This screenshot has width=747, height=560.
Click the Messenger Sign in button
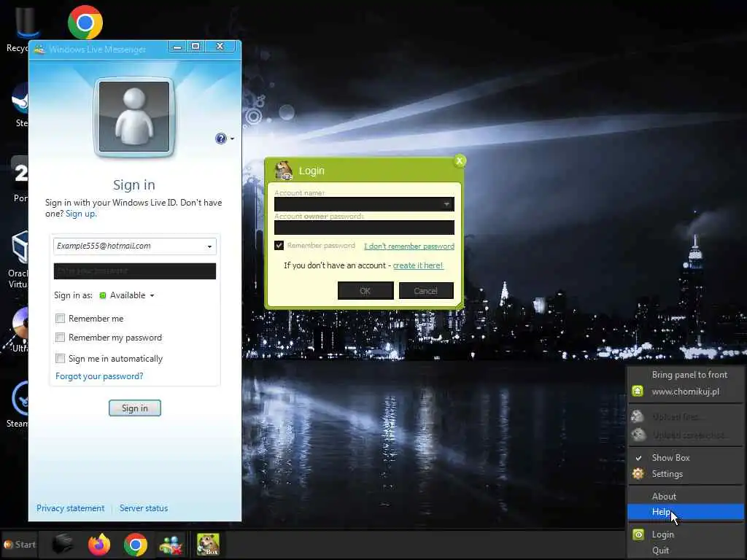pyautogui.click(x=135, y=408)
